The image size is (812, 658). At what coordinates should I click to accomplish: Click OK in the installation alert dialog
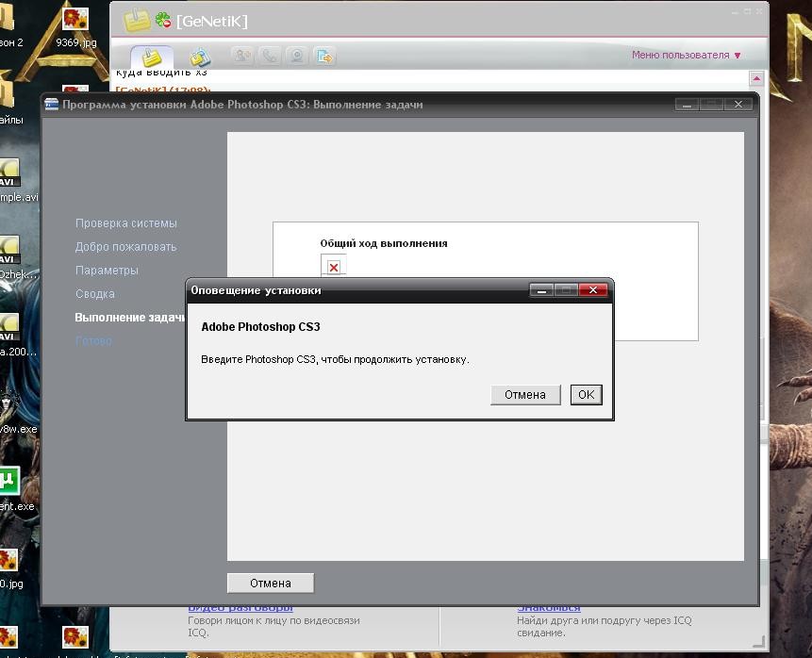tap(586, 394)
